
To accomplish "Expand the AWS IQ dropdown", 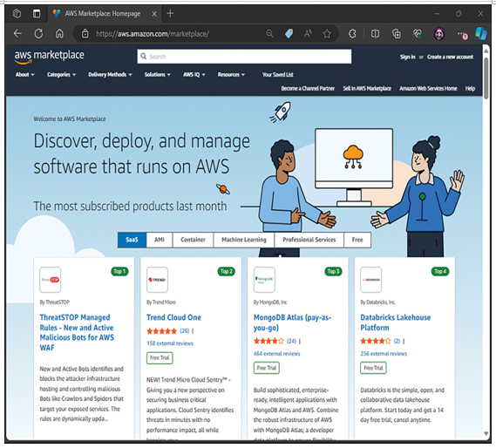I will (x=194, y=75).
